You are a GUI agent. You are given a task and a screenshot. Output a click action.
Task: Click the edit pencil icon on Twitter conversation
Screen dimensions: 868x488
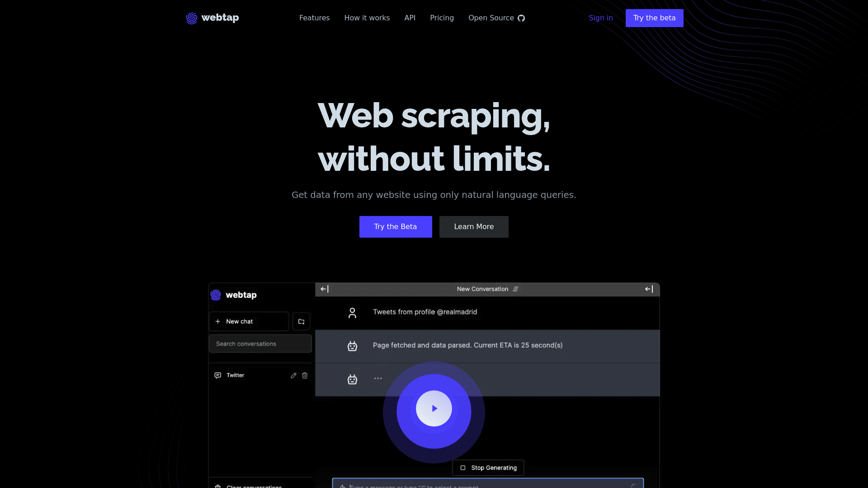[x=293, y=375]
